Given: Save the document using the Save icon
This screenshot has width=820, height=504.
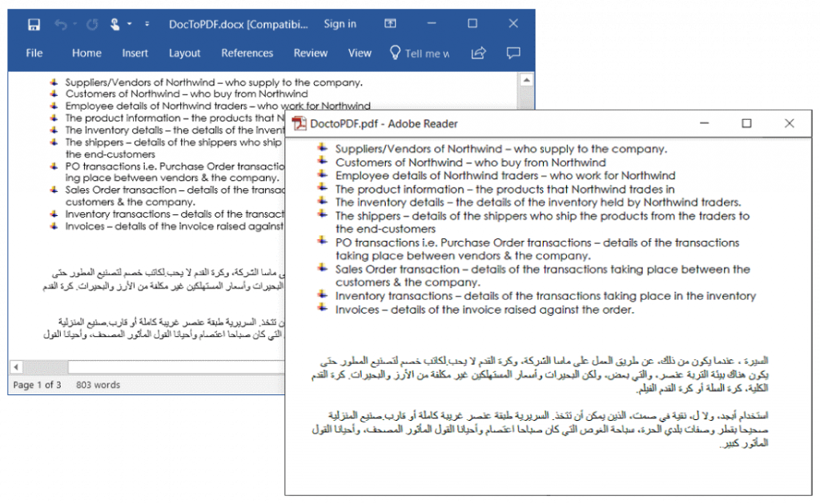Looking at the screenshot, I should coord(34,24).
